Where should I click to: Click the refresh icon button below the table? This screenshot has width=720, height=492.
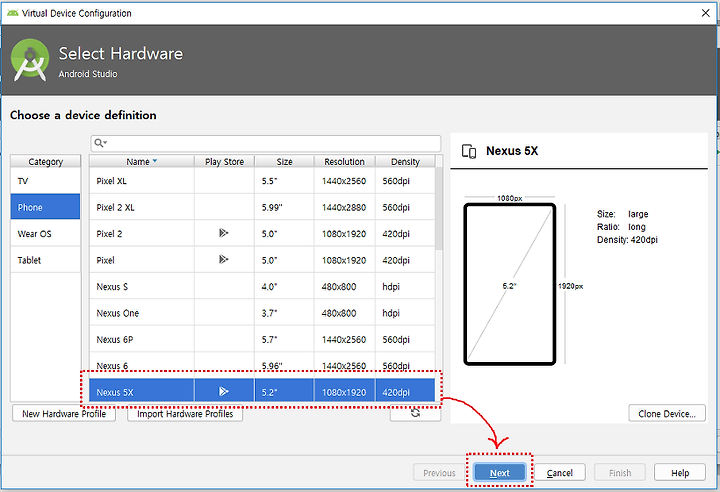(x=415, y=413)
